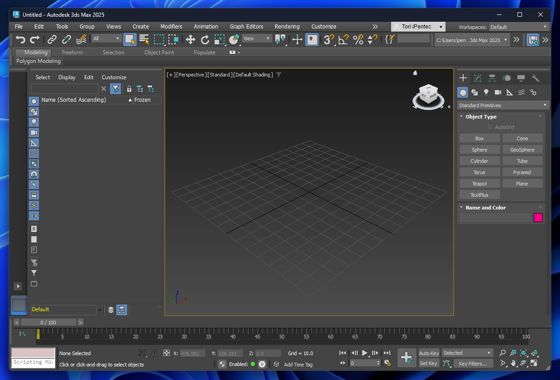The height and width of the screenshot is (380, 560).
Task: Collapse the Object Type rollout
Action: tap(461, 116)
